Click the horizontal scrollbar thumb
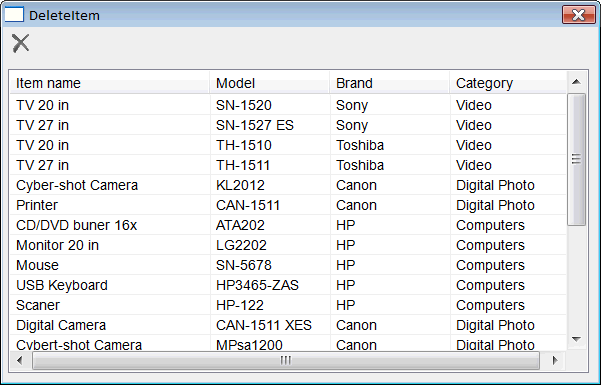601x385 pixels. [286, 360]
